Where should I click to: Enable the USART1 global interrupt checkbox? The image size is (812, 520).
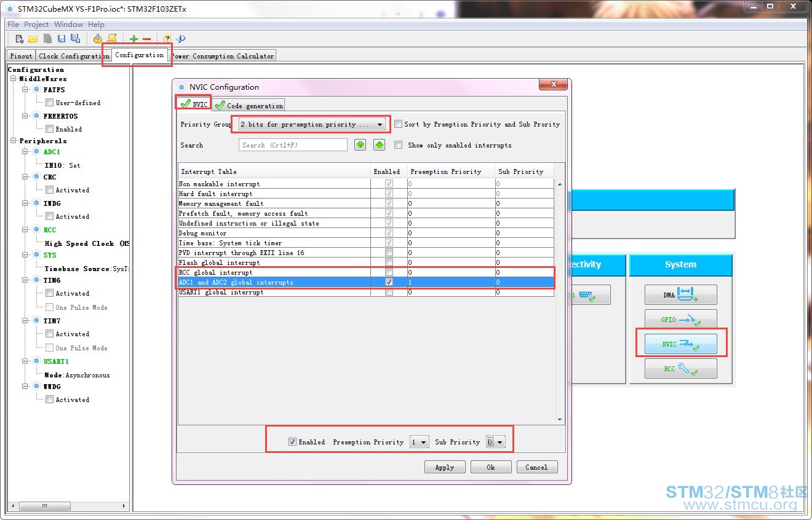click(389, 292)
